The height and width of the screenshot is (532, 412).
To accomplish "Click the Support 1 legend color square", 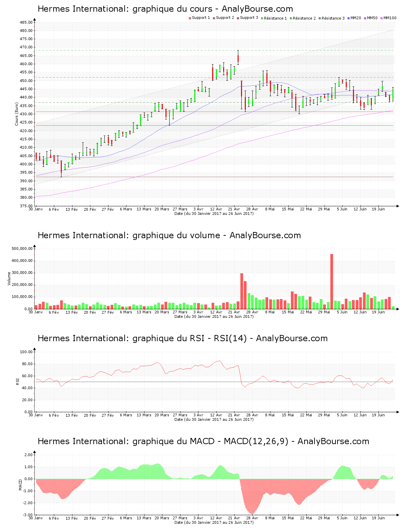I will [190, 18].
